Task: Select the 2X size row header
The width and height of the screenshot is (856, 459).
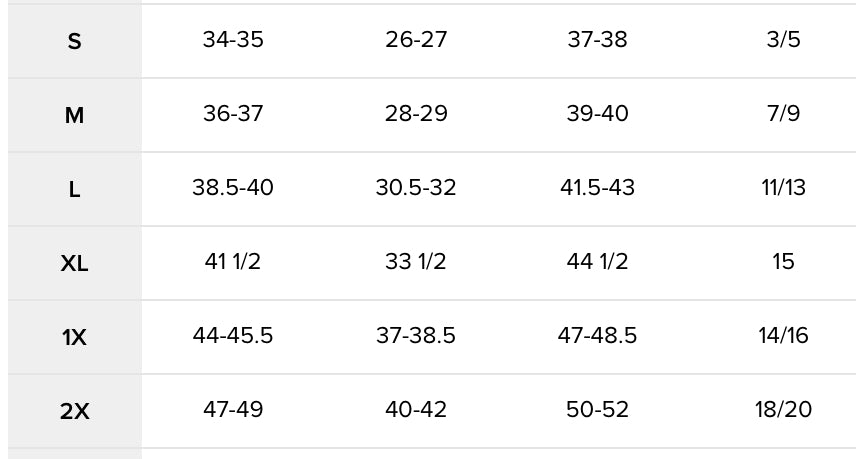Action: 74,411
